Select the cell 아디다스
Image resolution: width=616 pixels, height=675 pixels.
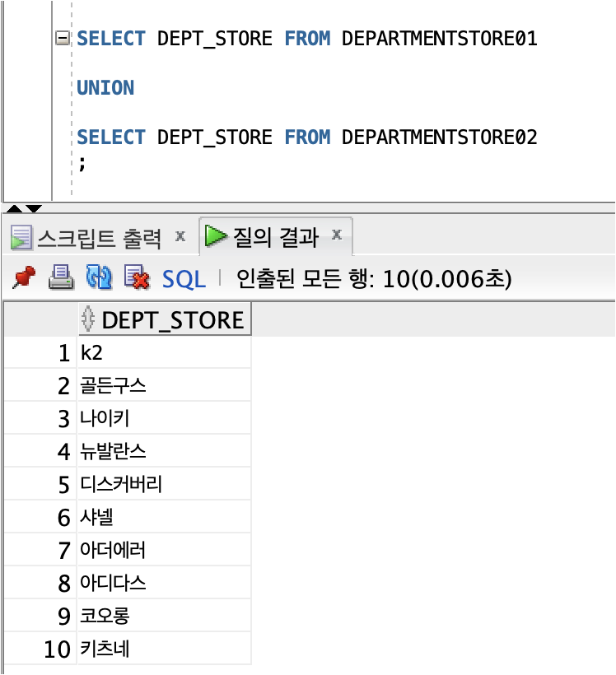(164, 583)
